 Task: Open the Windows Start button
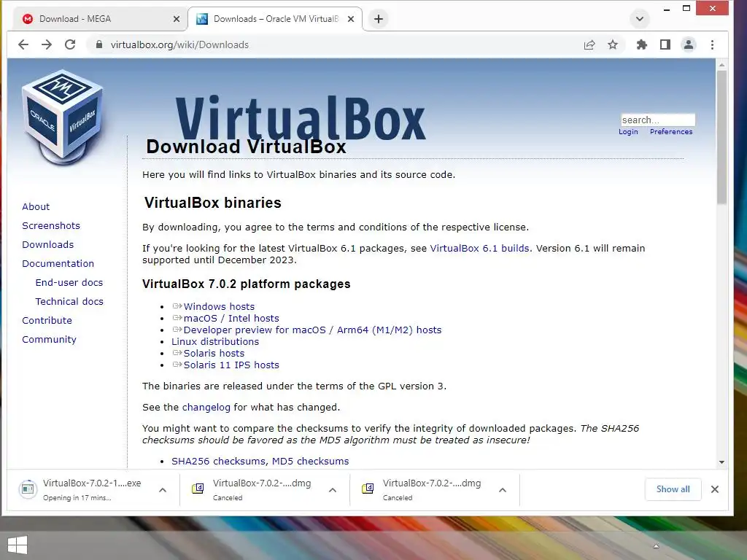tap(18, 545)
